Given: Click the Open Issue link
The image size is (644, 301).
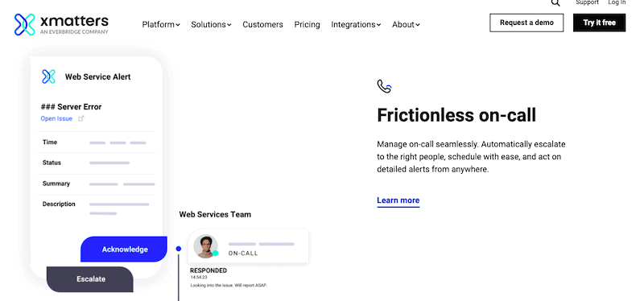Looking at the screenshot, I should click(x=56, y=118).
